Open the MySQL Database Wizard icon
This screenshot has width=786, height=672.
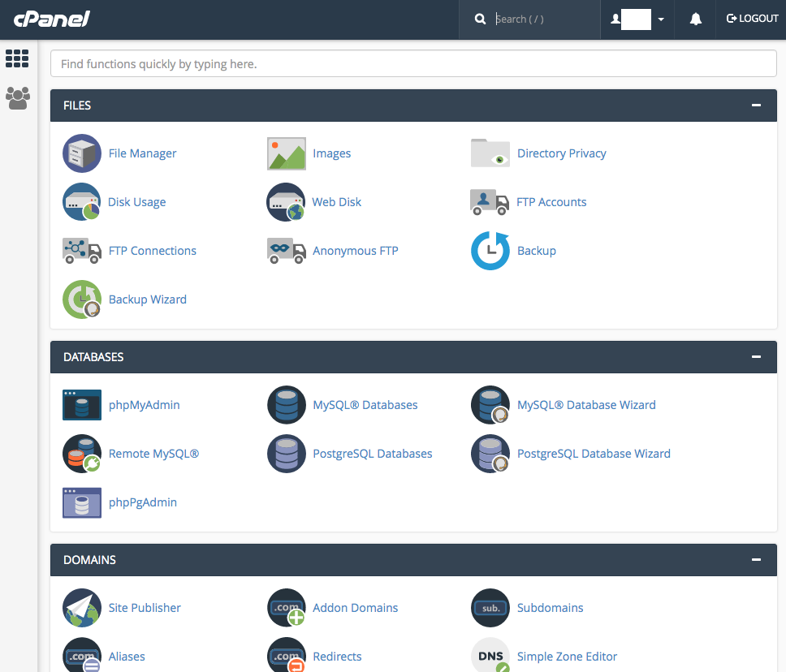coord(490,405)
